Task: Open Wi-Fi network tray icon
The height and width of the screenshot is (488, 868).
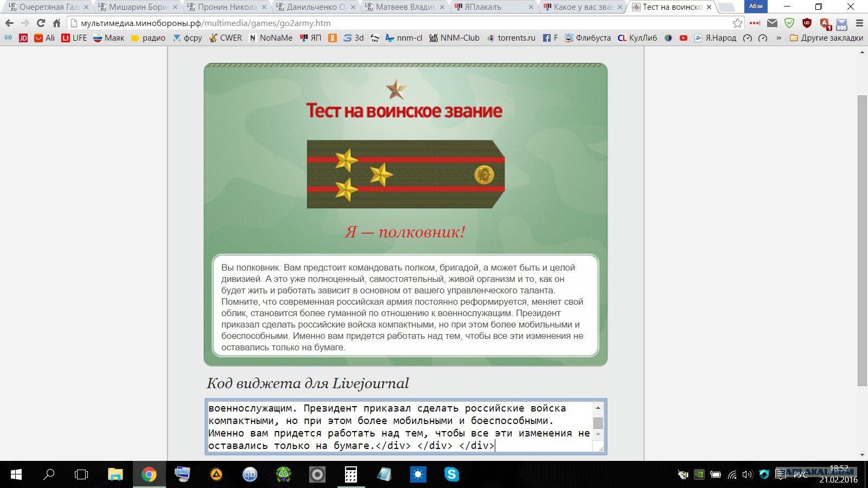Action: (732, 474)
